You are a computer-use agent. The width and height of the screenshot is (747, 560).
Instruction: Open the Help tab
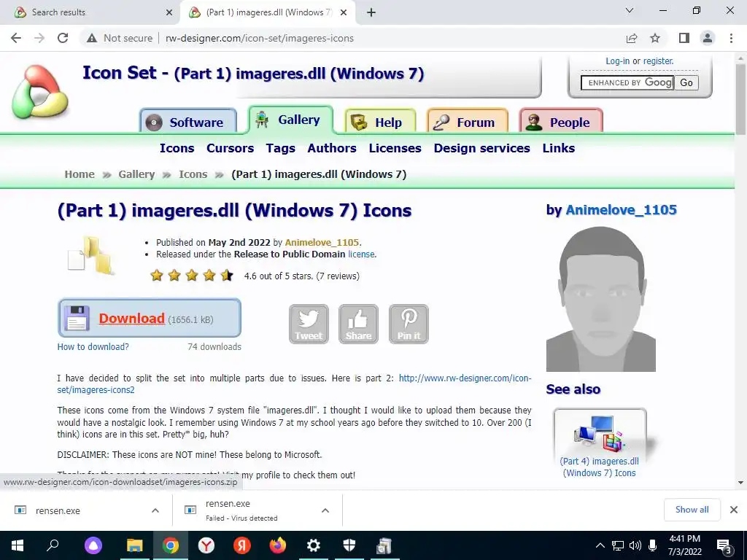[380, 122]
